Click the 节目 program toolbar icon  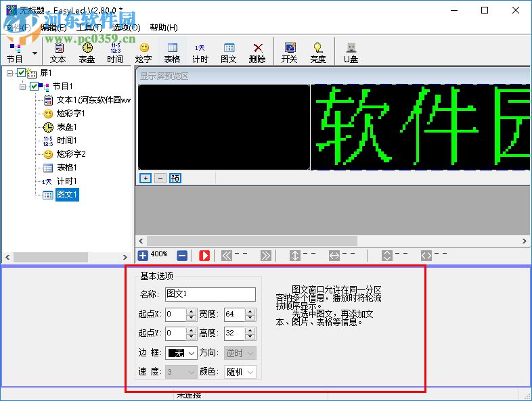15,53
